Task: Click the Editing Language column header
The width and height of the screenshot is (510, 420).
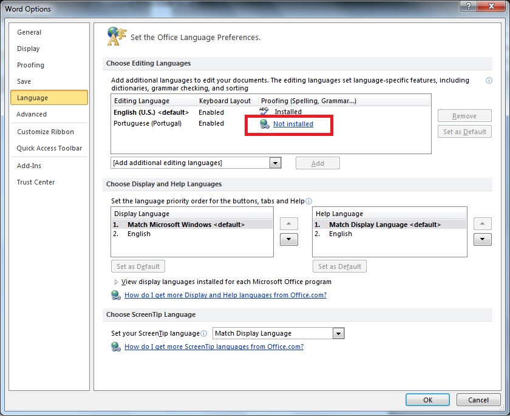Action: [x=154, y=101]
